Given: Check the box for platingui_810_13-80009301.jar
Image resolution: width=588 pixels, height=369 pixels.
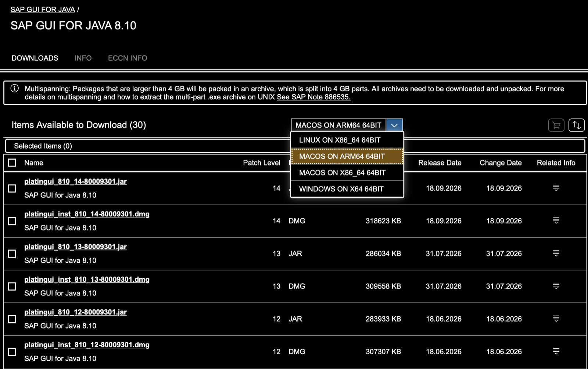Looking at the screenshot, I should pos(12,254).
